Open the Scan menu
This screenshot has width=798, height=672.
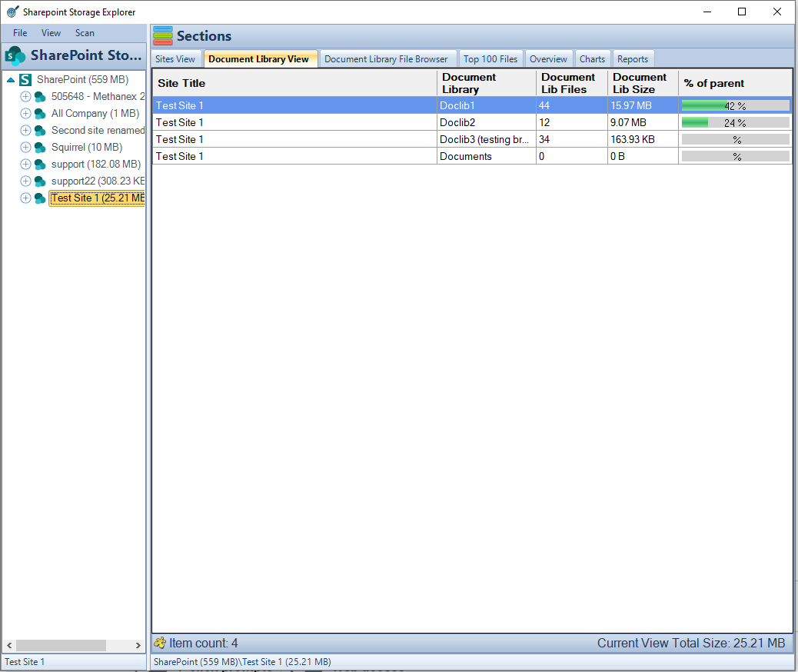point(85,33)
